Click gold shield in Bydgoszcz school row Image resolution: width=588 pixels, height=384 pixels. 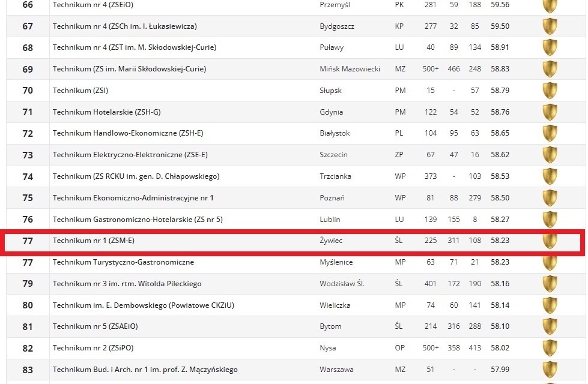(x=550, y=26)
